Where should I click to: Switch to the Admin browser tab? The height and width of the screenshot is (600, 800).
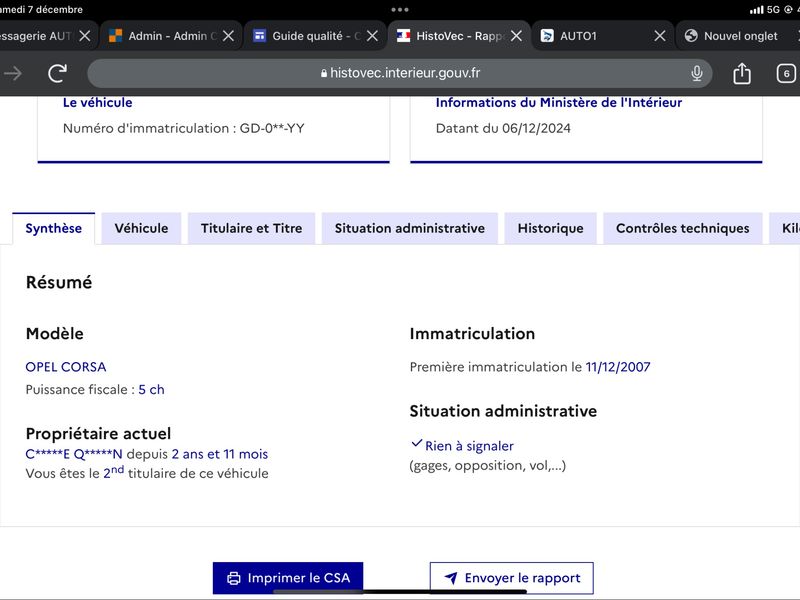click(x=170, y=36)
